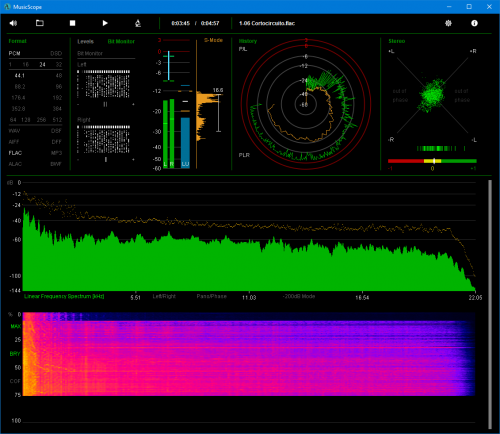Viewport: 500px width, 434px height.
Task: Click the microscope analysis icon
Action: click(x=138, y=23)
